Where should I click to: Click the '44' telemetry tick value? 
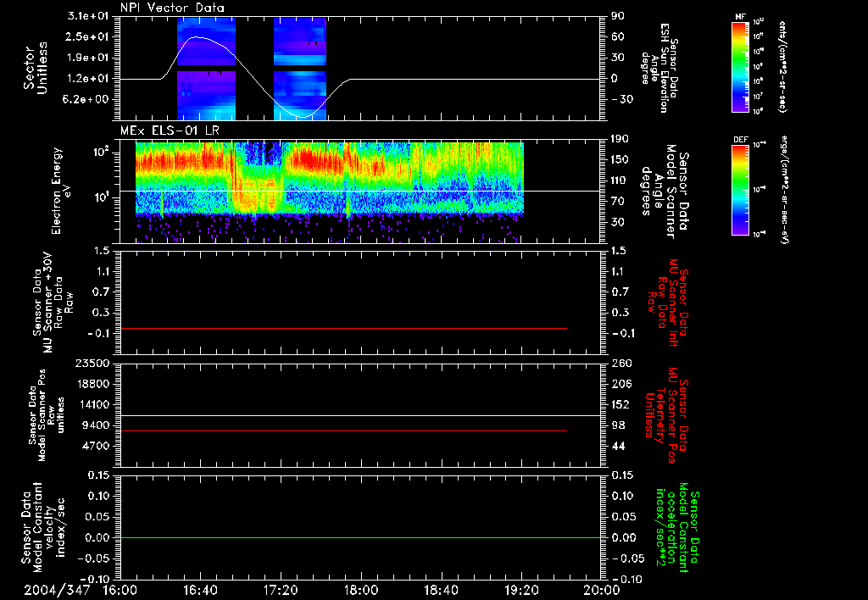coord(618,446)
